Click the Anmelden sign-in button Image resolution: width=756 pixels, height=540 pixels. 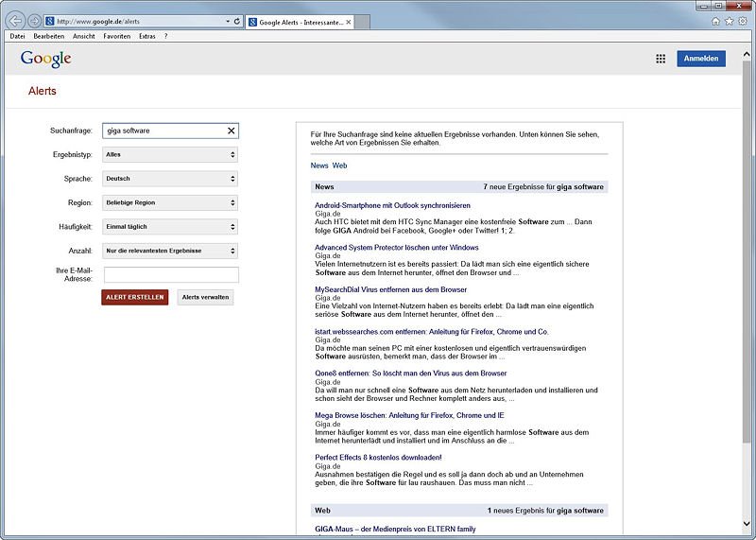[701, 59]
